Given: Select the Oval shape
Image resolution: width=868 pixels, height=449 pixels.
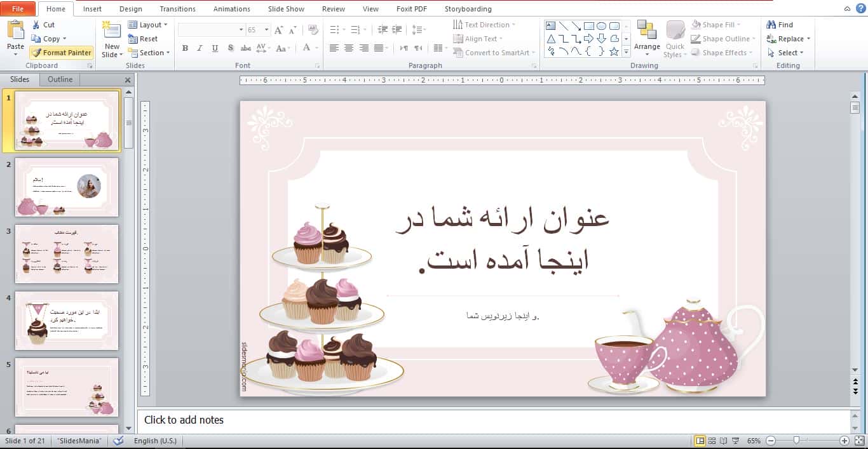Looking at the screenshot, I should pos(601,26).
